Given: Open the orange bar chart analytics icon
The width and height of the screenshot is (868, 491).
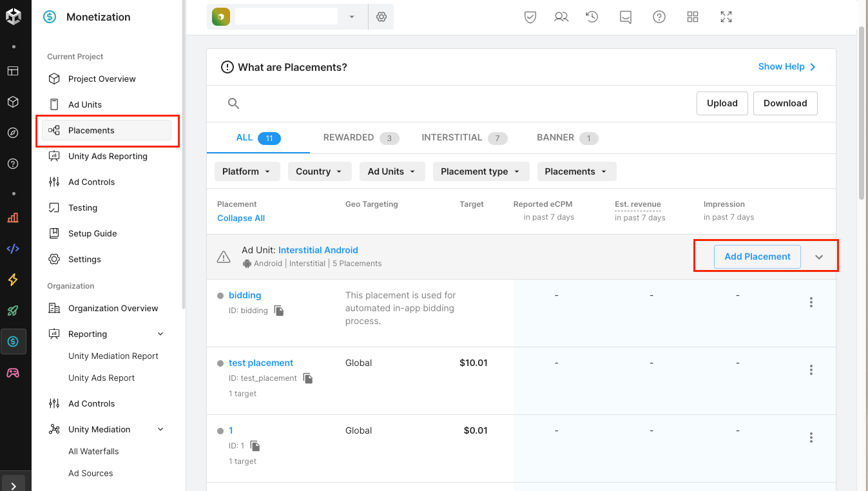Looking at the screenshot, I should [13, 218].
